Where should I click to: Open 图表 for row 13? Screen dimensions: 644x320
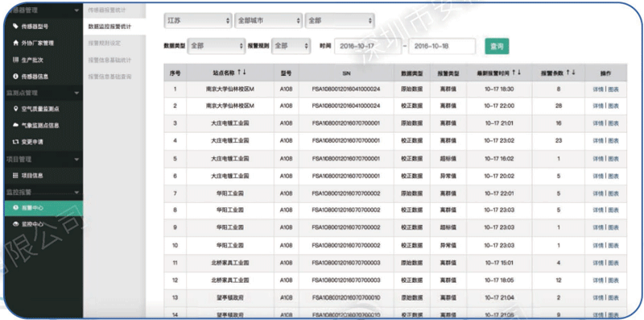pos(613,297)
